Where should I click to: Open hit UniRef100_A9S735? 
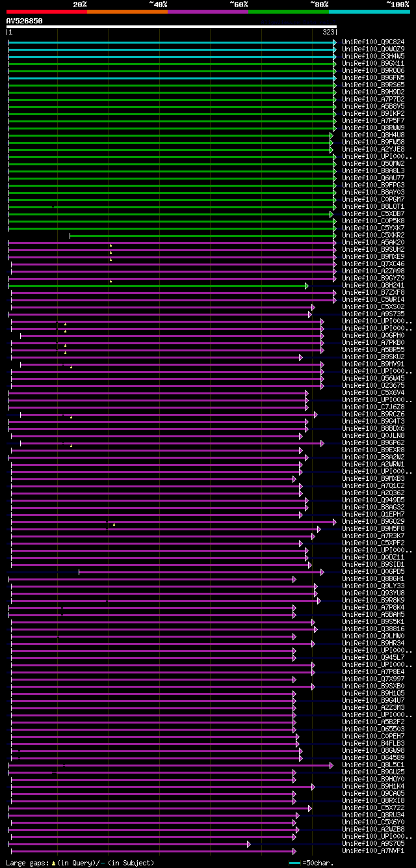(373, 314)
